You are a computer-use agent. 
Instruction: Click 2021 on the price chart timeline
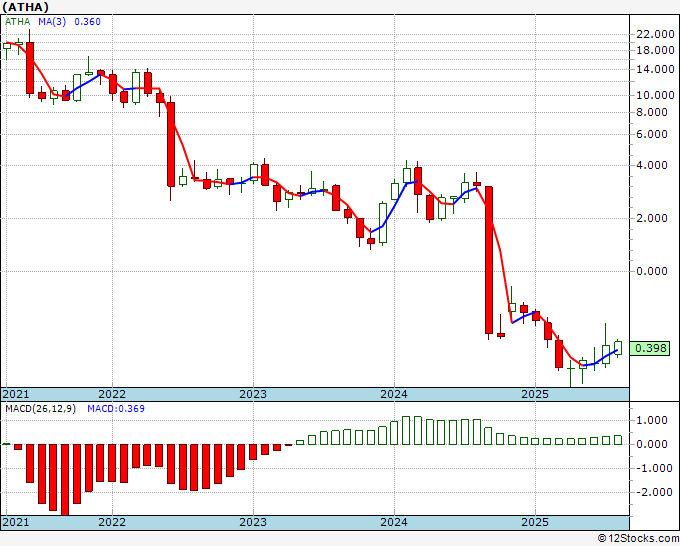point(16,394)
